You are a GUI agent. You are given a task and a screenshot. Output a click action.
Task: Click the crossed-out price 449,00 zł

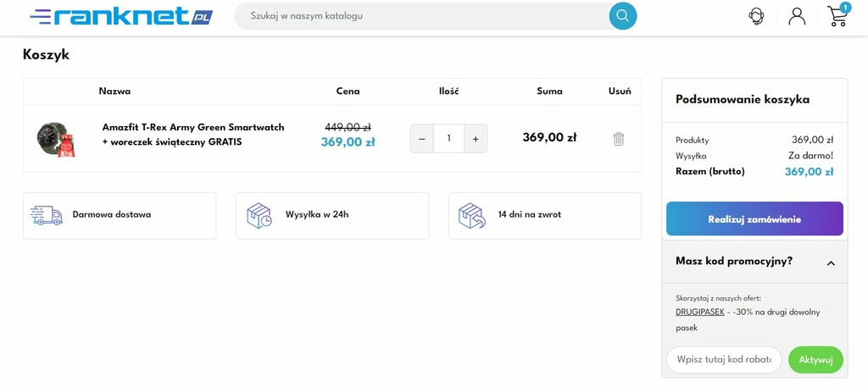pyautogui.click(x=348, y=127)
